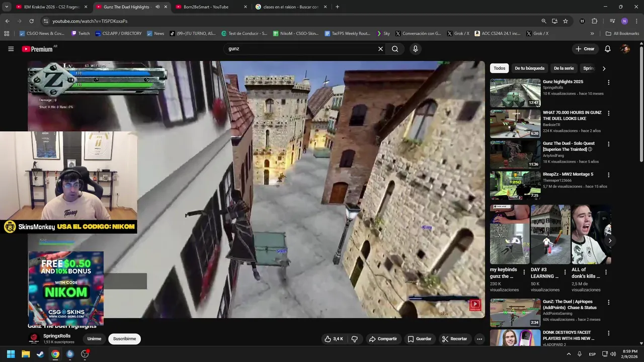Open Chrome apps grid shortcut
Viewport: 644px width, 362px height.
click(7, 34)
